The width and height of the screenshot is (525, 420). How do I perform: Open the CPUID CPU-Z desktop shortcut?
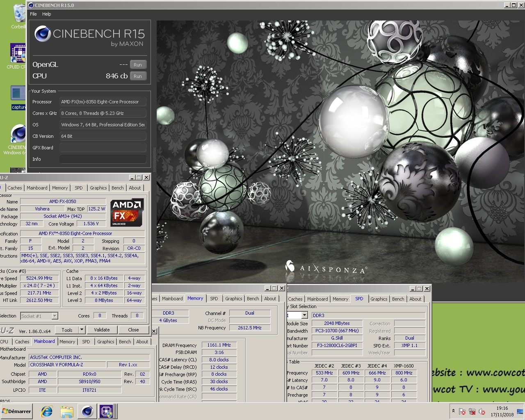[x=18, y=55]
